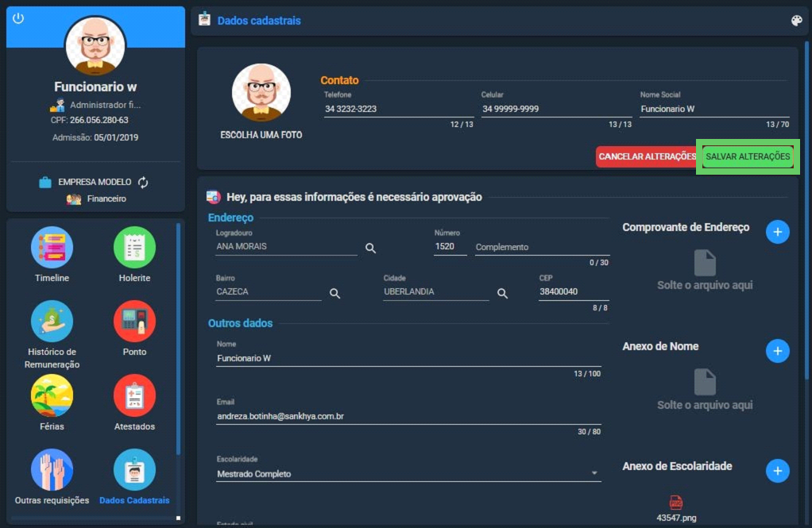
Task: Click the sidebar user avatar
Action: [x=95, y=45]
